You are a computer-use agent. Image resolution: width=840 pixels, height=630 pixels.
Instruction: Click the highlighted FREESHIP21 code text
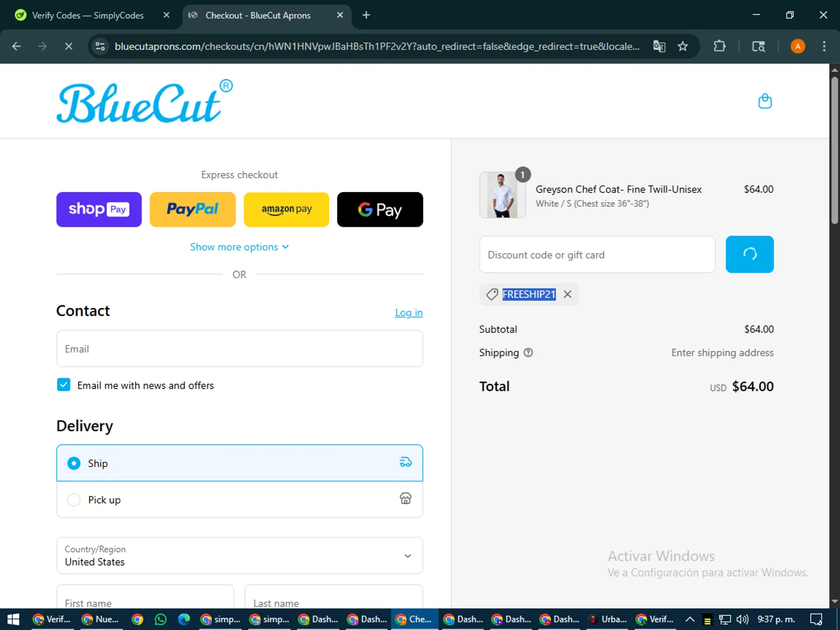[529, 295]
